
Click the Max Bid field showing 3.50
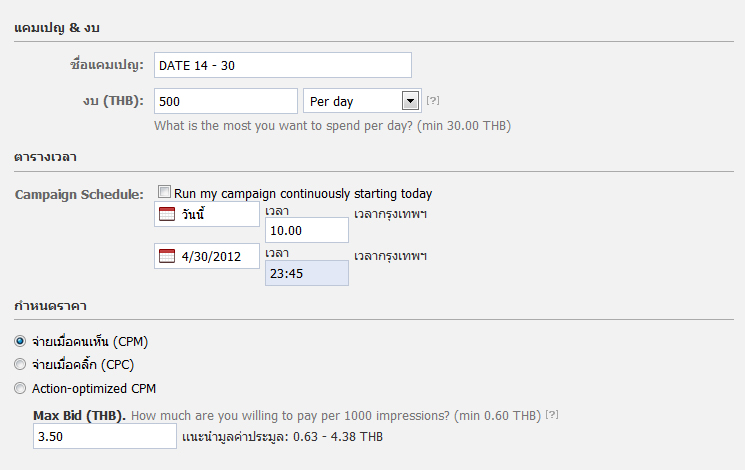[x=105, y=436]
